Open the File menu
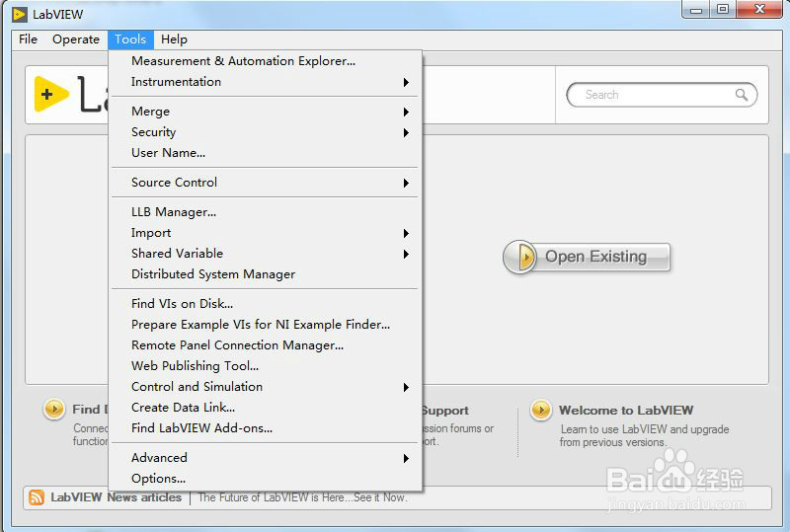Image resolution: width=790 pixels, height=532 pixels. (x=29, y=39)
